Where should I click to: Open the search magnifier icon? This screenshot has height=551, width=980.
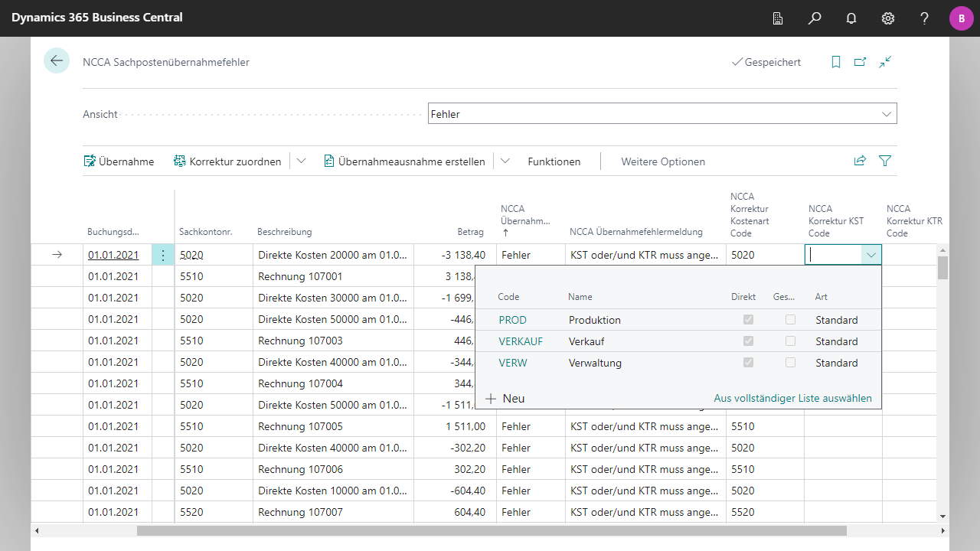click(x=815, y=18)
